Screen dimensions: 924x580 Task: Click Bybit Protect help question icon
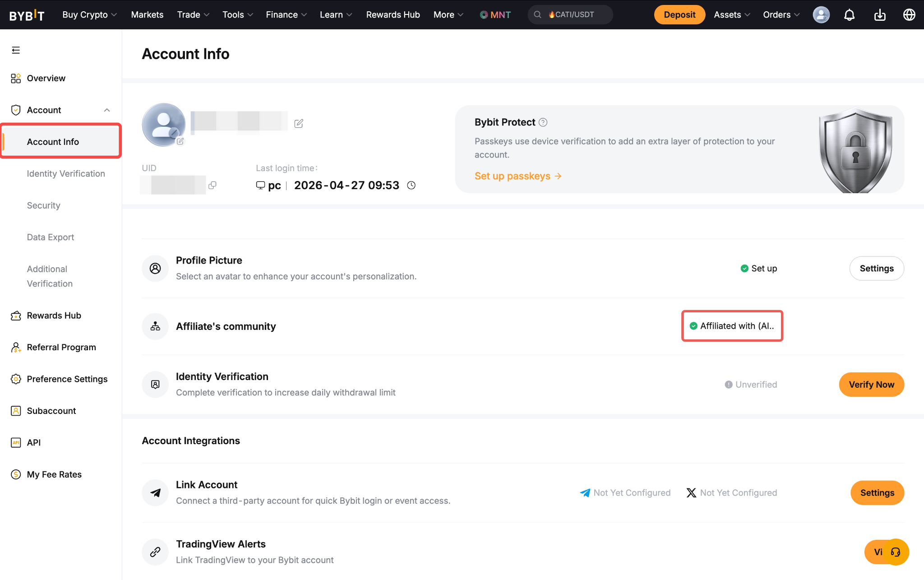coord(543,122)
